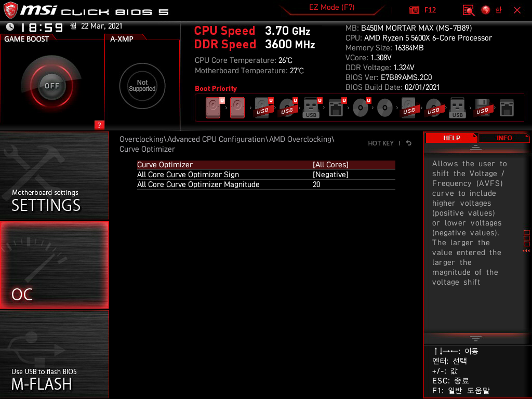Image resolution: width=532 pixels, height=399 pixels.
Task: Click the CPU: AMD Ryzen 5 5600X line
Action: coord(419,38)
